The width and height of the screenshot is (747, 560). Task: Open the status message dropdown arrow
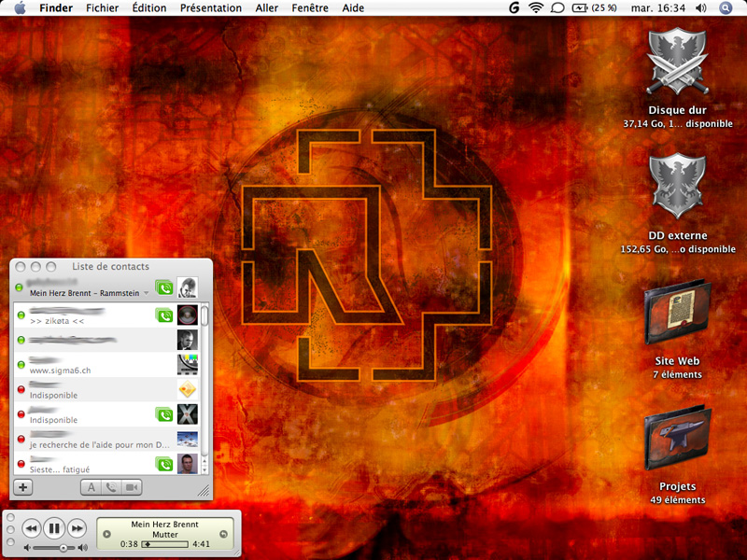(147, 293)
